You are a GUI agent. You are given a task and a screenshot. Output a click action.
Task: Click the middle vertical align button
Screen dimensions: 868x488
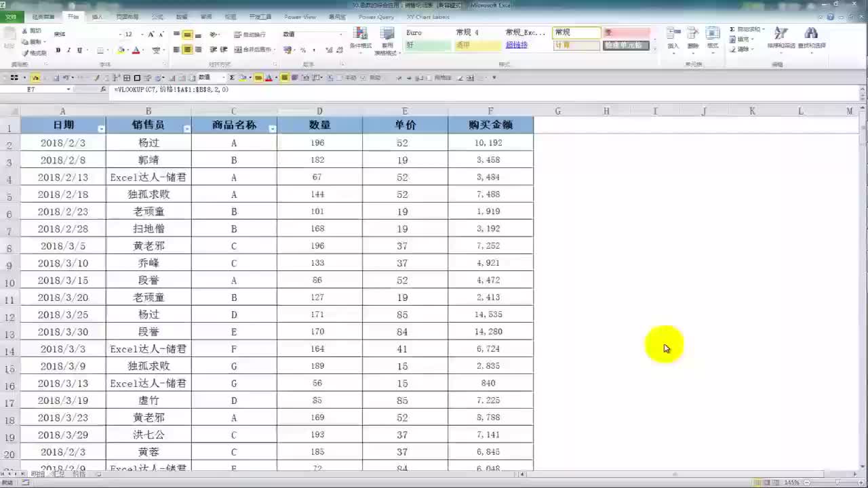pos(187,35)
